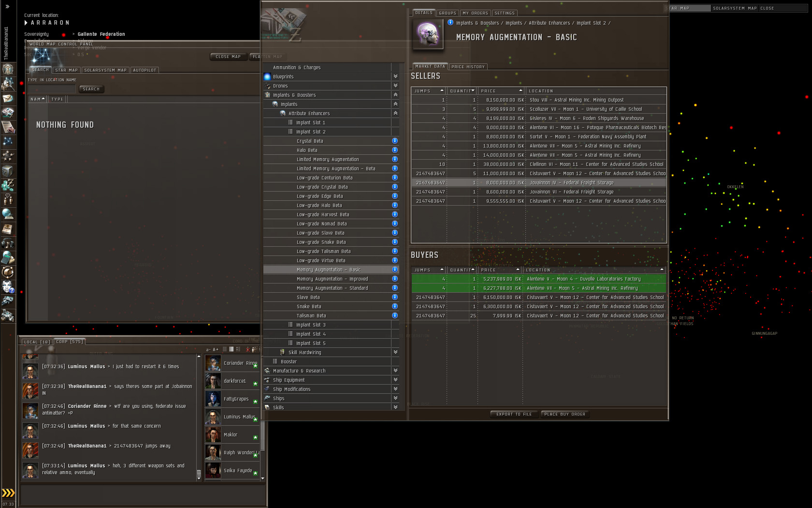
Task: Expand Manufacture & Research group
Action: tap(395, 371)
